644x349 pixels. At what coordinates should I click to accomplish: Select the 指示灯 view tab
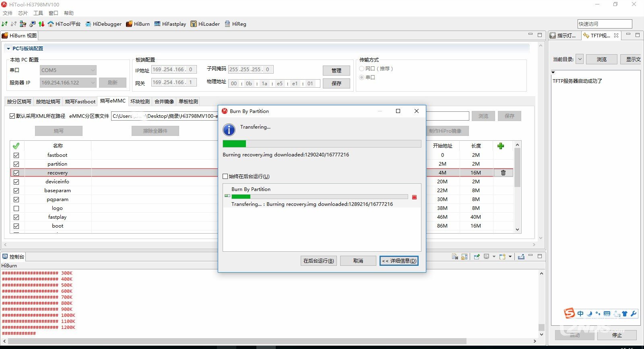coord(563,35)
